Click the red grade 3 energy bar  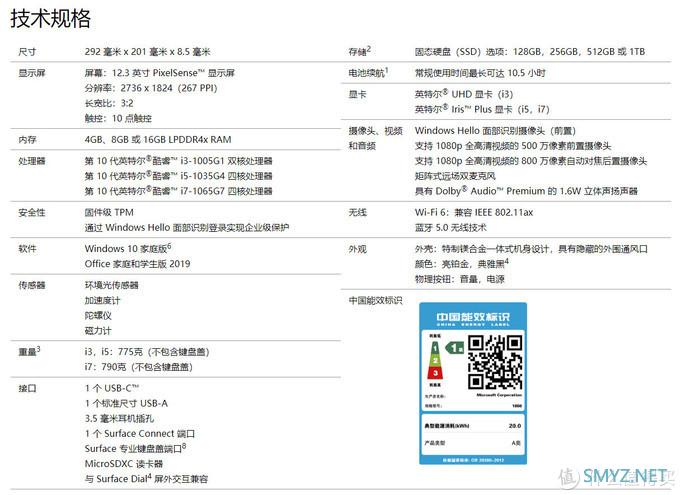[x=435, y=371]
